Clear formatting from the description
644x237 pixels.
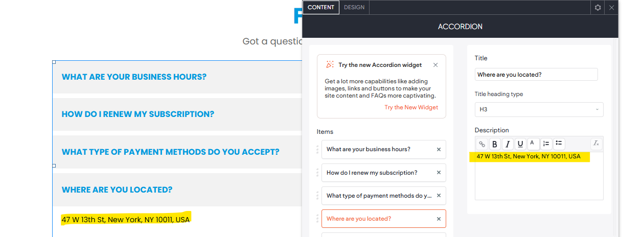[x=596, y=144]
